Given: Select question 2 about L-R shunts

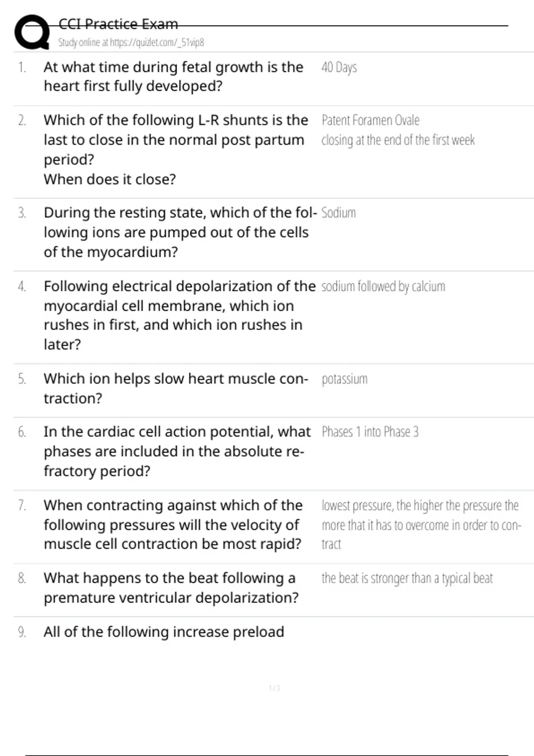Looking at the screenshot, I should coord(176,150).
